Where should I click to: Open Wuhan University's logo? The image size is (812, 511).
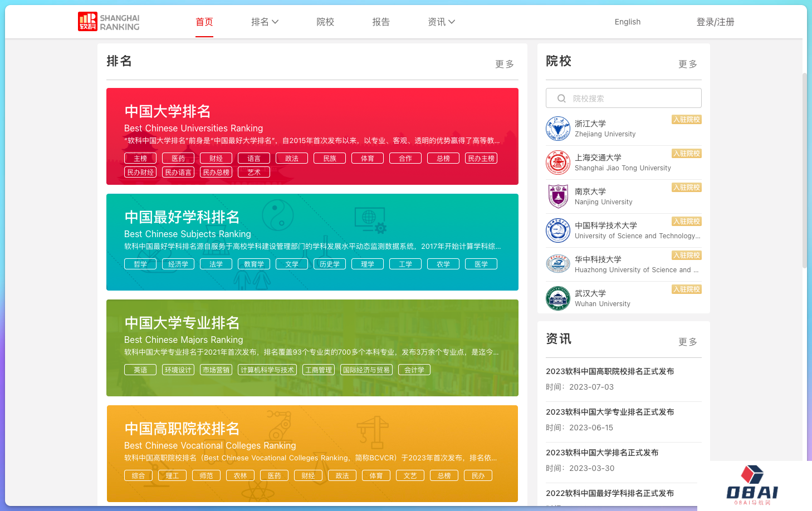click(558, 298)
